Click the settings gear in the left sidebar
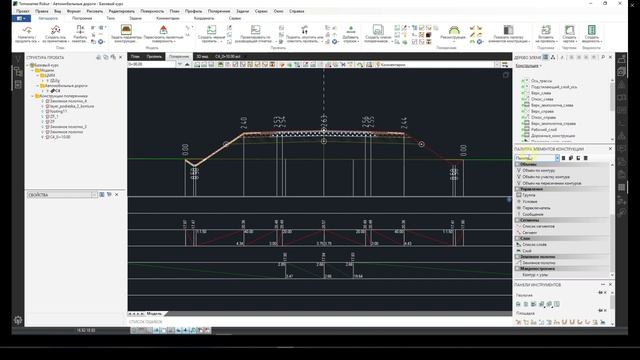 point(18,320)
